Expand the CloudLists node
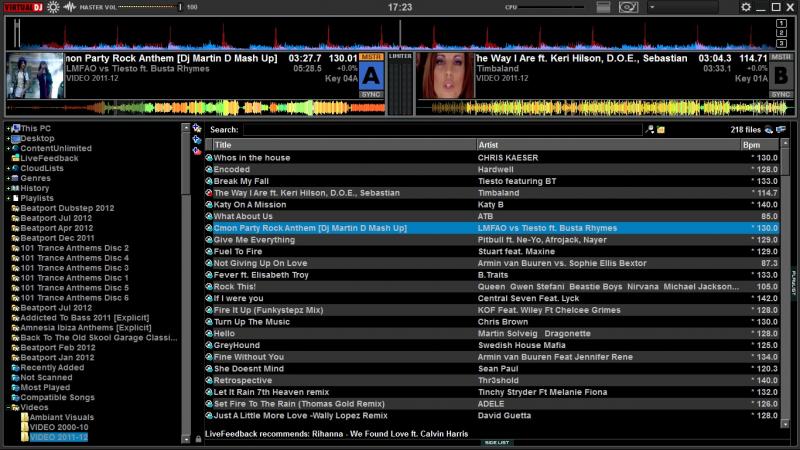The width and height of the screenshot is (800, 450). (x=8, y=168)
